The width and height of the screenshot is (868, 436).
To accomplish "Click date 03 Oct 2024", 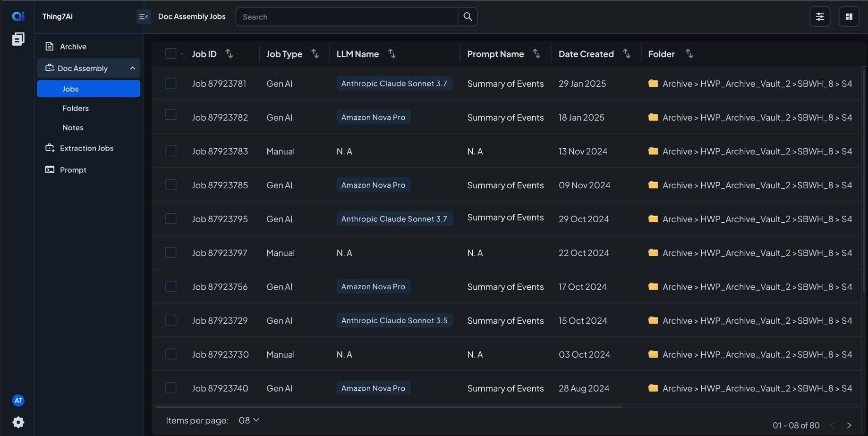I will coord(584,354).
